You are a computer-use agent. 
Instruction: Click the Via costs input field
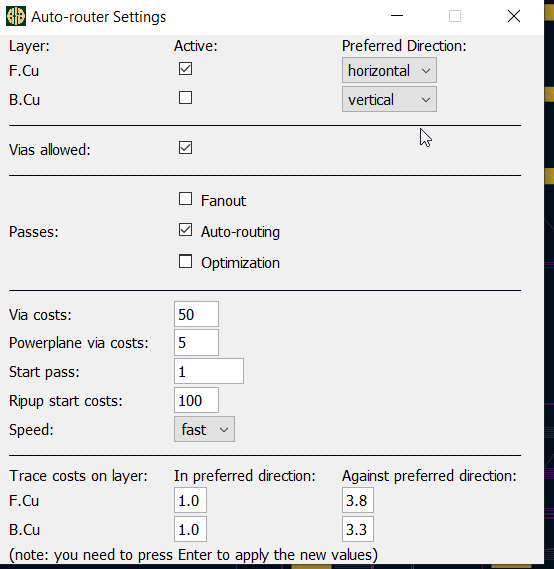pyautogui.click(x=196, y=314)
